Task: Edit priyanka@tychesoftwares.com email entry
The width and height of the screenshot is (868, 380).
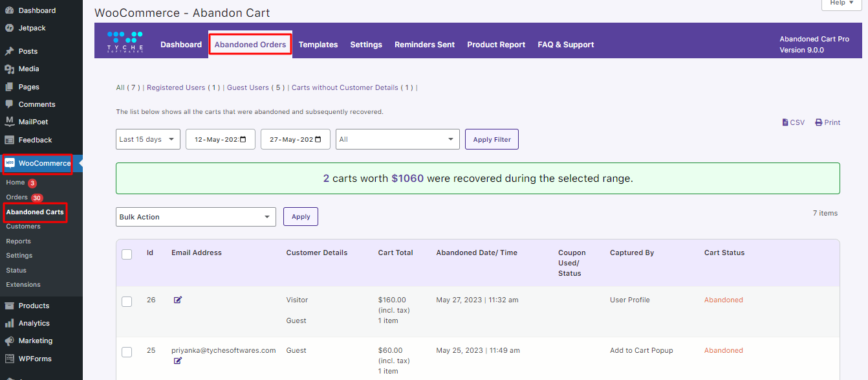Action: 178,361
